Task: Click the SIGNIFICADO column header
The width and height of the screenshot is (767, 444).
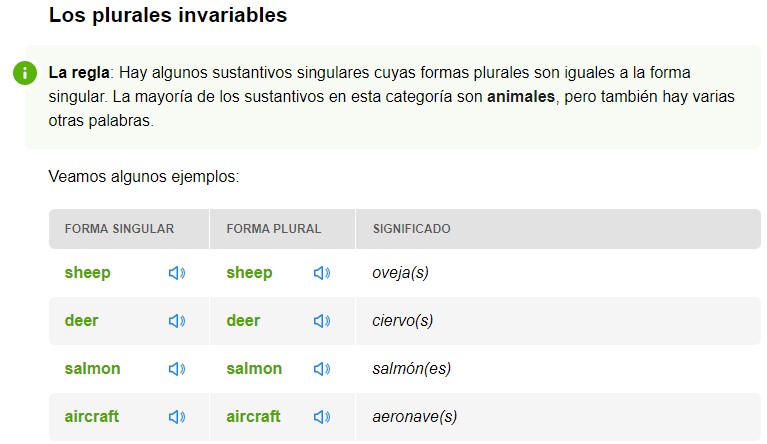Action: [412, 229]
